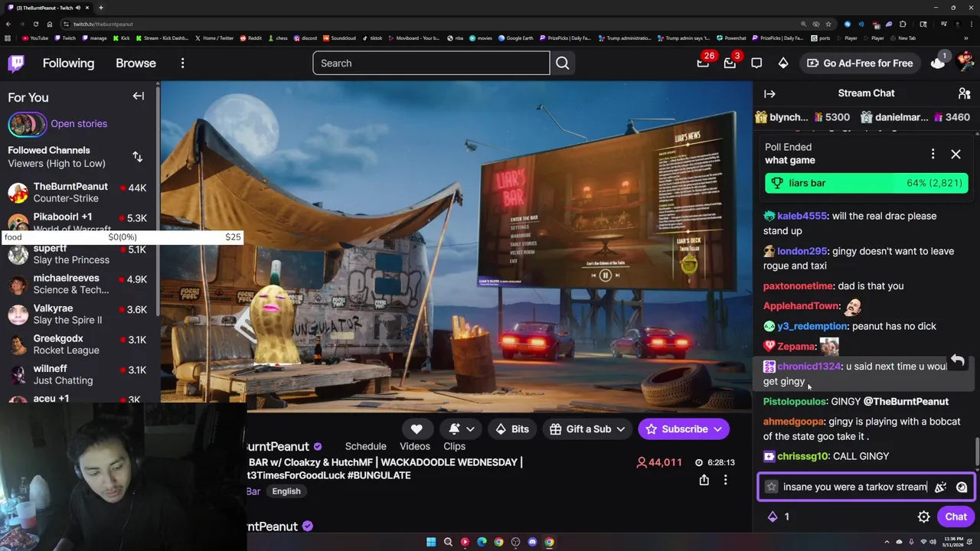
Task: Open the Power-ups party icon in chat
Action: pos(941,487)
